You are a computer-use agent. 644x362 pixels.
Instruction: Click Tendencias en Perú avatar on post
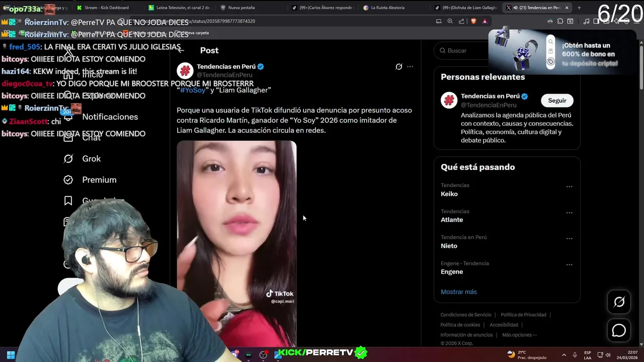[x=185, y=71]
